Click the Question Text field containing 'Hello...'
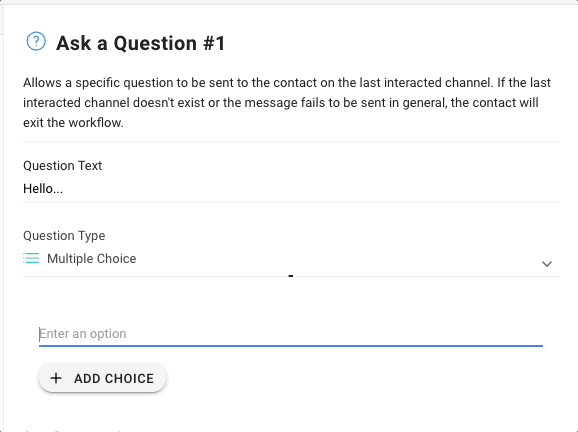This screenshot has height=432, width=578. pos(291,189)
